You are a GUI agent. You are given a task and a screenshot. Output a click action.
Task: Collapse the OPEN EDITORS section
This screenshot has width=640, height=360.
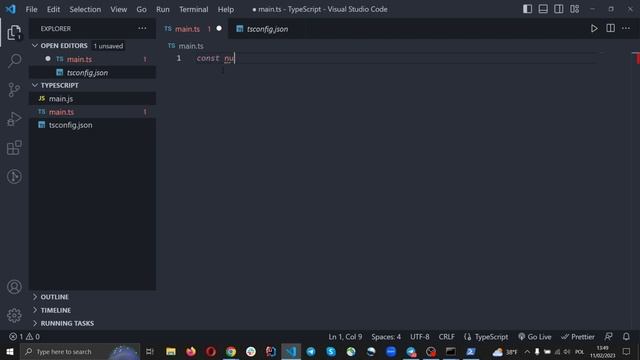[35, 46]
